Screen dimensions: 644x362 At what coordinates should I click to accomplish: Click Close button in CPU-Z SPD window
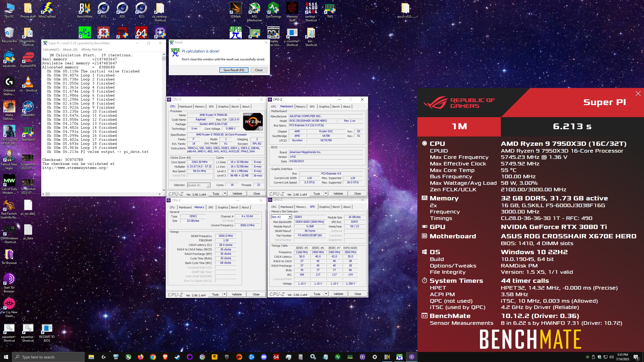(x=357, y=294)
